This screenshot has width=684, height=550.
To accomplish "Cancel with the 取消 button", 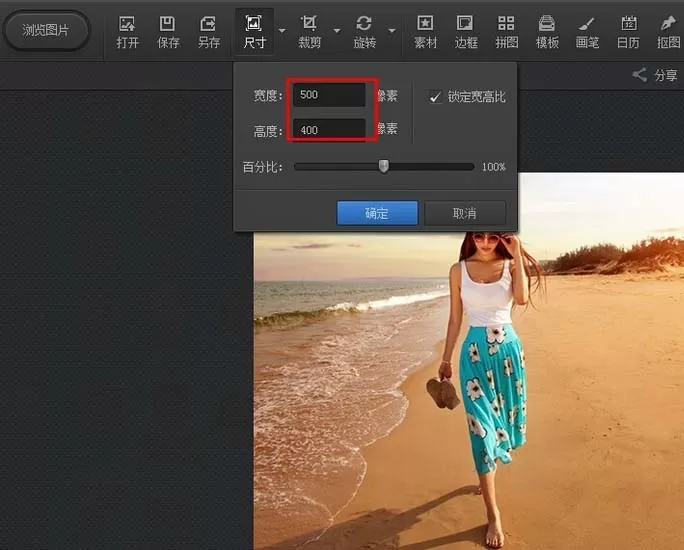I will pyautogui.click(x=465, y=213).
